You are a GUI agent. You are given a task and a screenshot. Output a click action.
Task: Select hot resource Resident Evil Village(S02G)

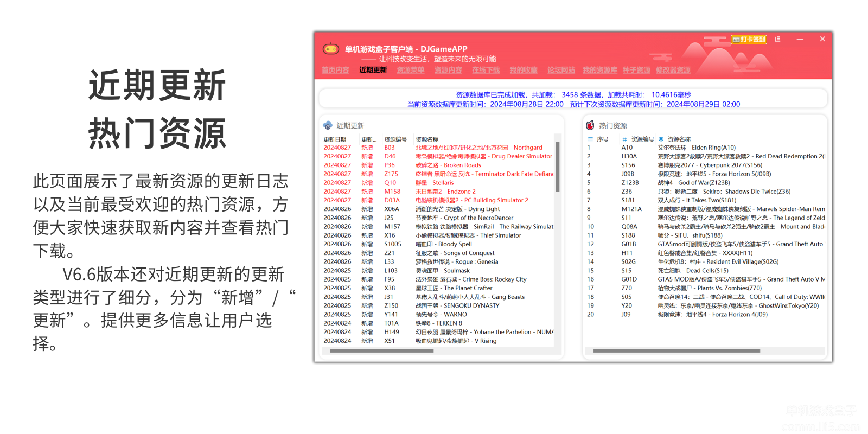tap(705, 261)
